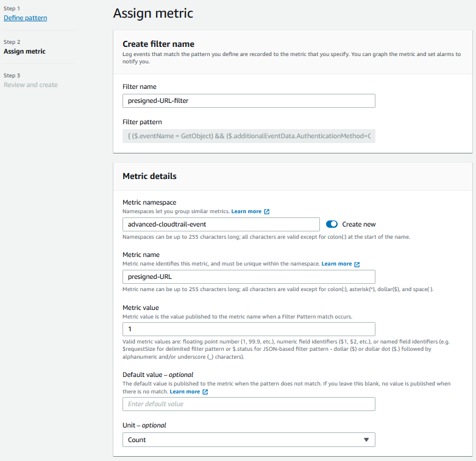Click the Step 3 label
The height and width of the screenshot is (461, 476).
(x=12, y=76)
